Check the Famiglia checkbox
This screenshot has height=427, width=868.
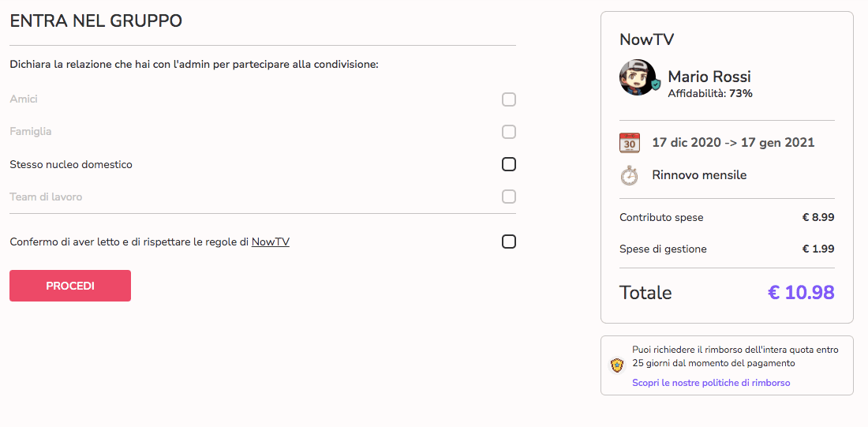(x=509, y=132)
